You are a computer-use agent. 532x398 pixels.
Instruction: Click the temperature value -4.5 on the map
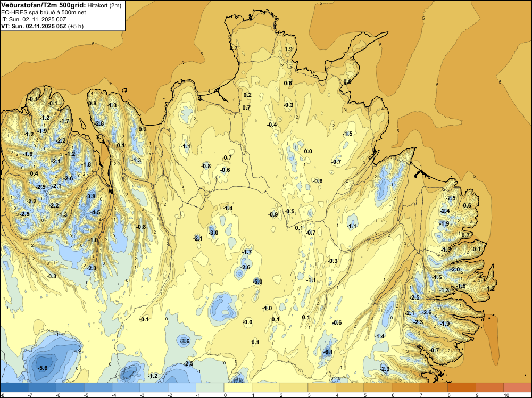(95, 212)
